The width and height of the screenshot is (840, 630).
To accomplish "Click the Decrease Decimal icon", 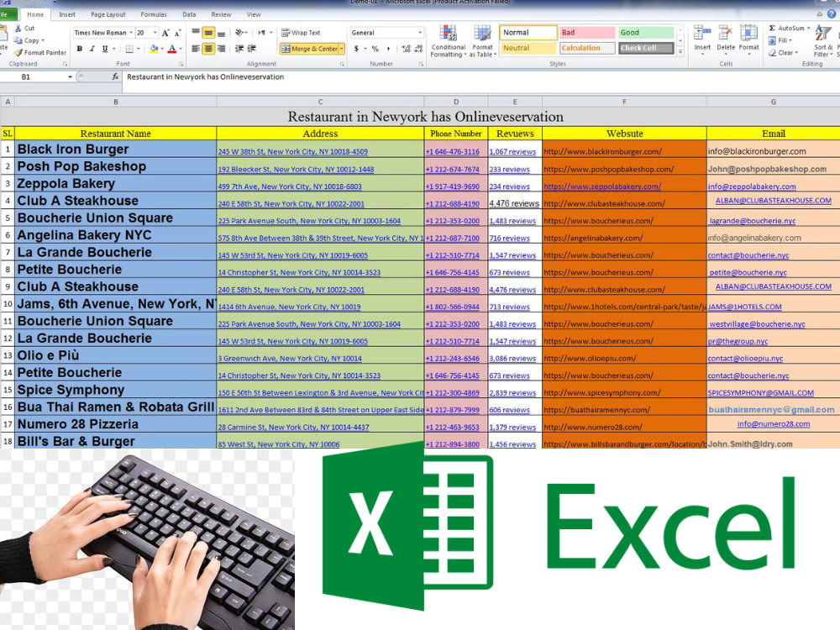I will point(419,49).
